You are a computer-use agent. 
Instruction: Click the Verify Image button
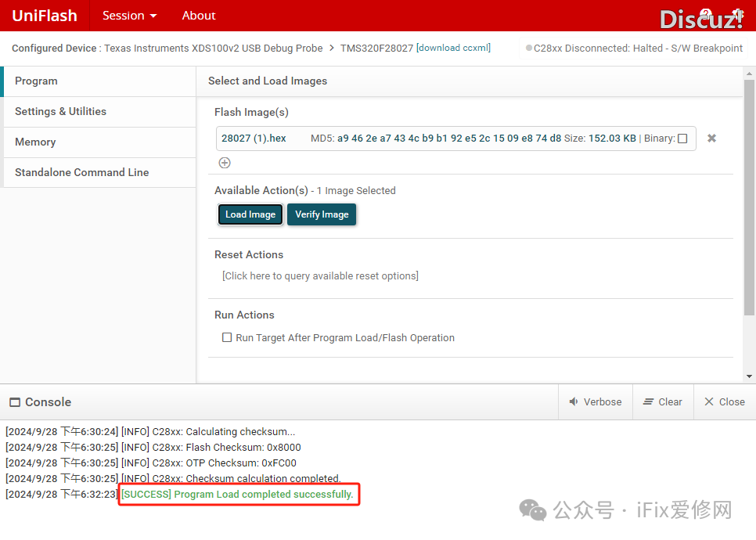coord(322,214)
